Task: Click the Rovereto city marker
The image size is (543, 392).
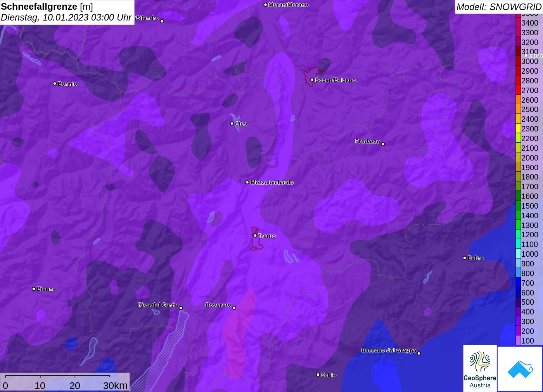Action: (x=234, y=308)
